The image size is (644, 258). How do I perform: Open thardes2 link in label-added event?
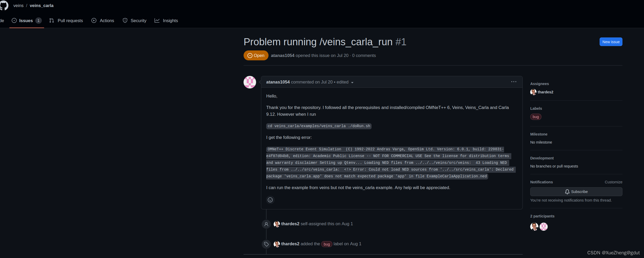click(x=290, y=244)
